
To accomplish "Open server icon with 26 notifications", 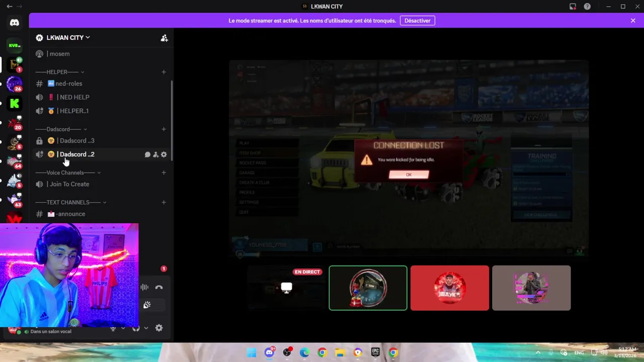I will point(14,84).
